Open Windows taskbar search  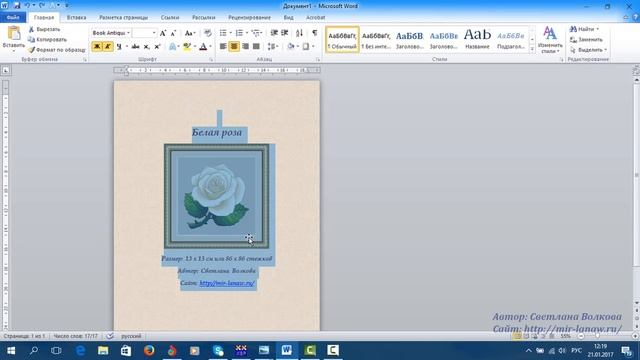pos(34,350)
